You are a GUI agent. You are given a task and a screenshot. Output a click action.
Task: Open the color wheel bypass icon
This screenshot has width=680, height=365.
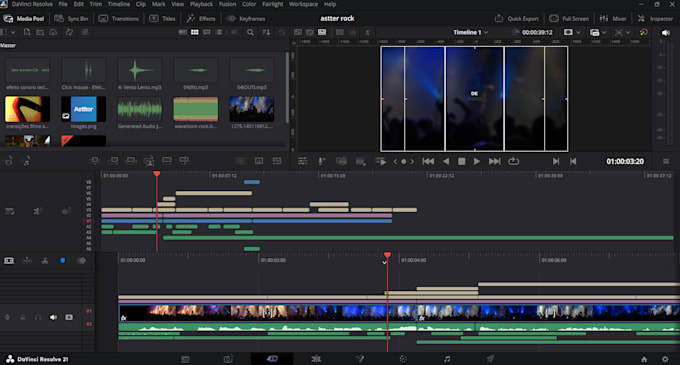pos(644,33)
